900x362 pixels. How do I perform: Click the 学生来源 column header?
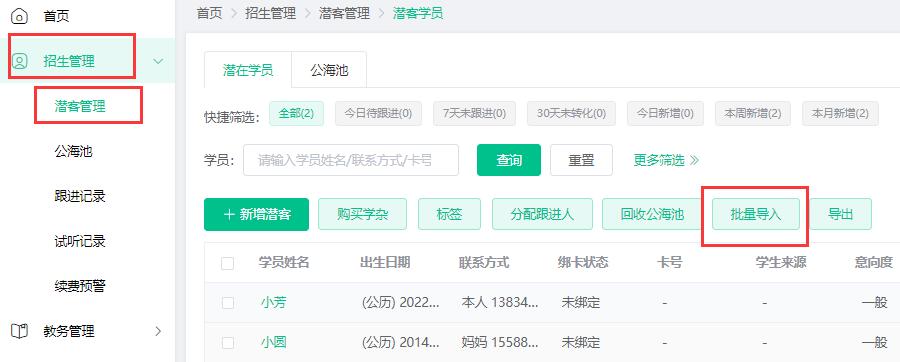click(x=781, y=263)
